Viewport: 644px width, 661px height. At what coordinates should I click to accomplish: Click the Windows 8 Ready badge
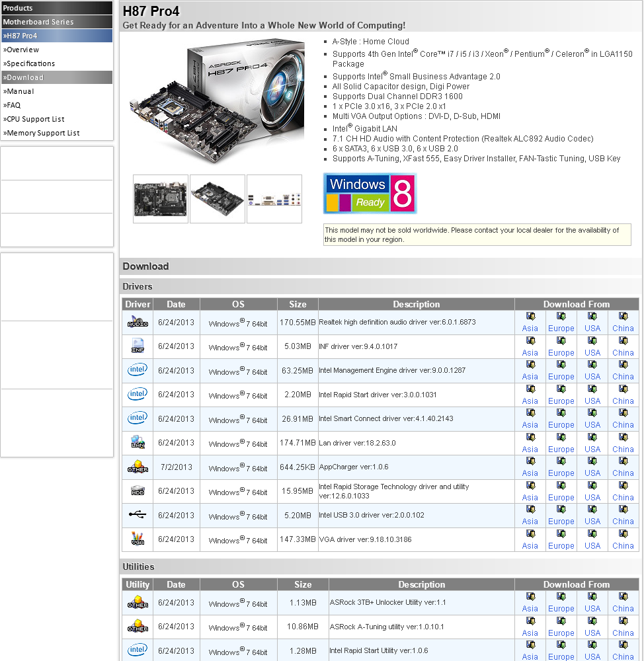point(370,194)
